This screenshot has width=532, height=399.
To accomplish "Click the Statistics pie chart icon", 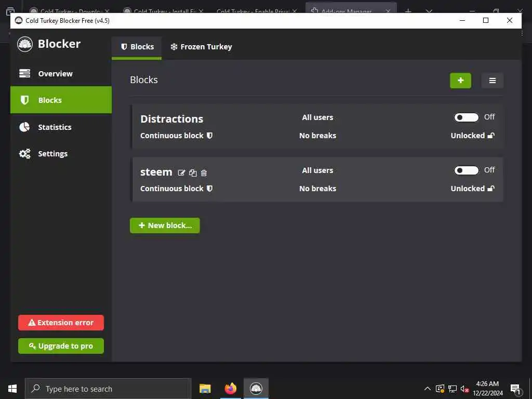I will [25, 127].
